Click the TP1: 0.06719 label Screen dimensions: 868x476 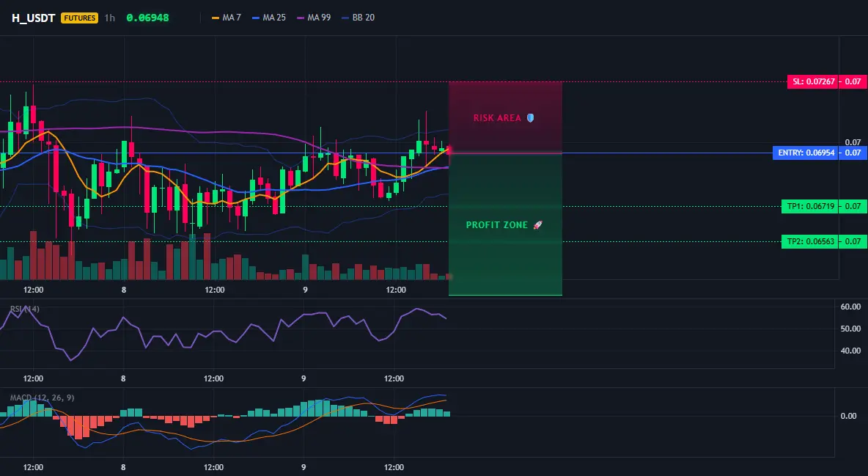(x=810, y=207)
